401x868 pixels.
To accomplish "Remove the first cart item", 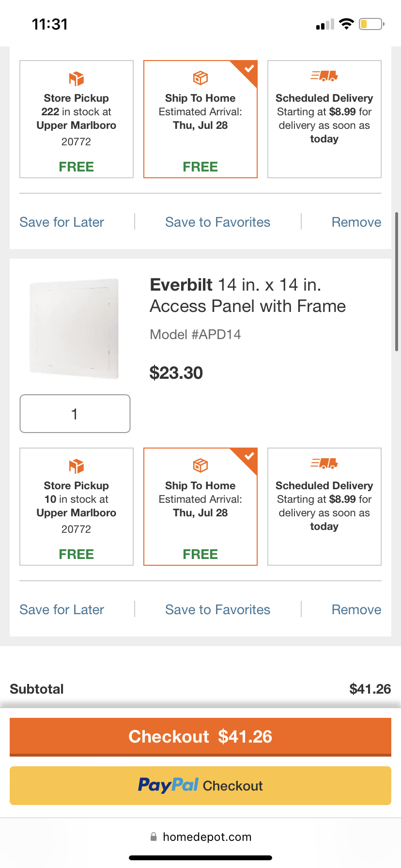I will 356,222.
